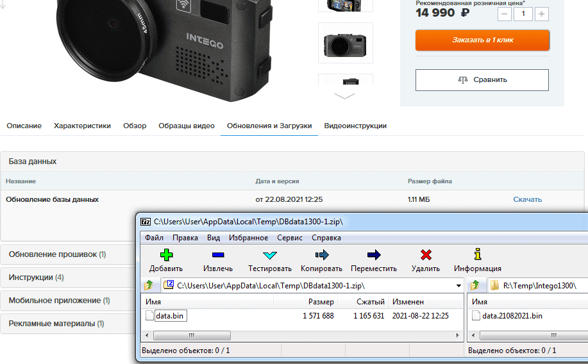Viewport: 588px width, 364px height.
Task: Expand the Обновление прошивок (1) section
Action: (x=67, y=254)
